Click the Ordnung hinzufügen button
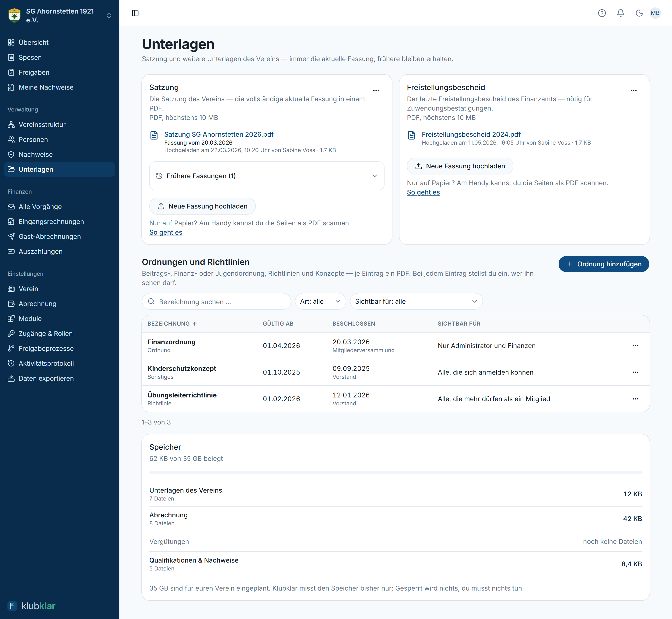672x619 pixels. coord(604,264)
